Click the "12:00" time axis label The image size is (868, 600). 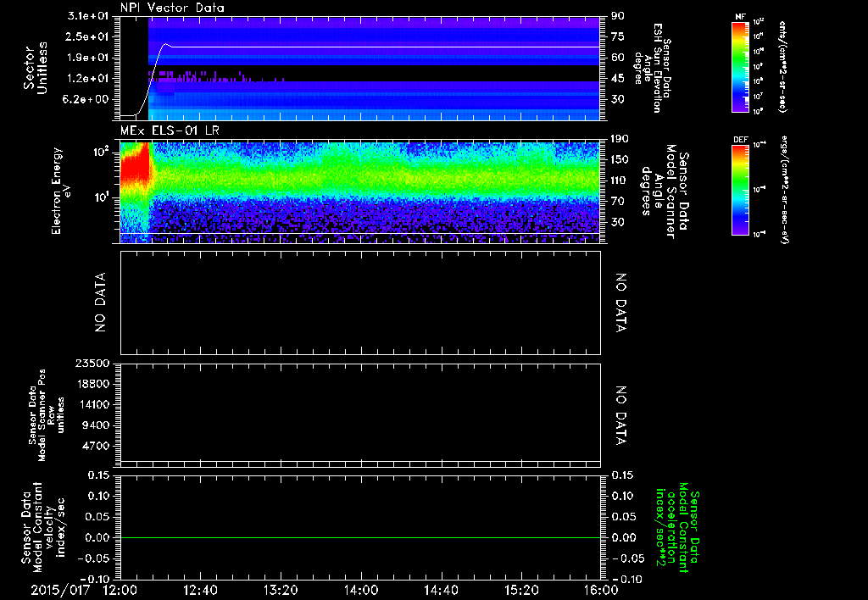click(120, 591)
